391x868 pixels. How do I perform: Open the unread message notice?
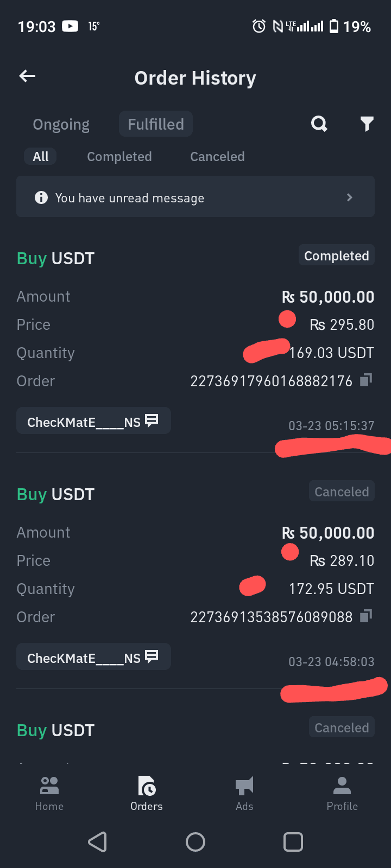(195, 196)
